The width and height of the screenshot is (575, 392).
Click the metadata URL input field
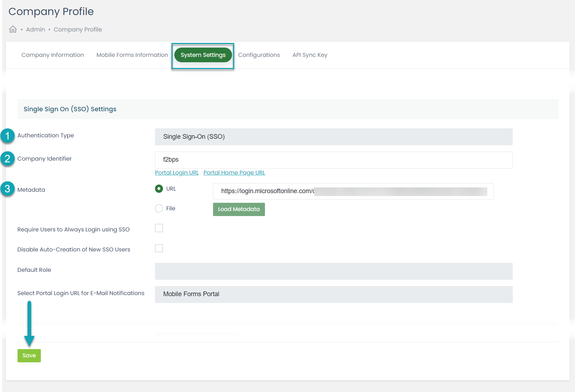point(353,191)
